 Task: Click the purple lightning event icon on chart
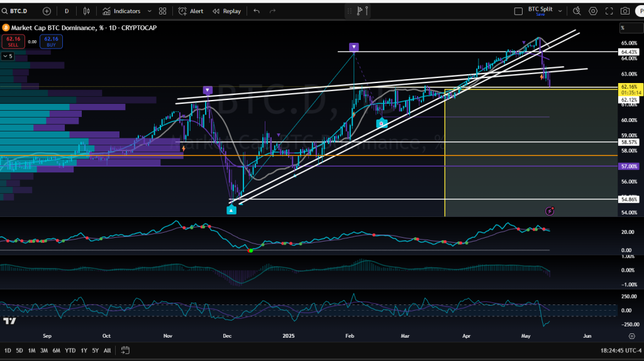coord(550,211)
